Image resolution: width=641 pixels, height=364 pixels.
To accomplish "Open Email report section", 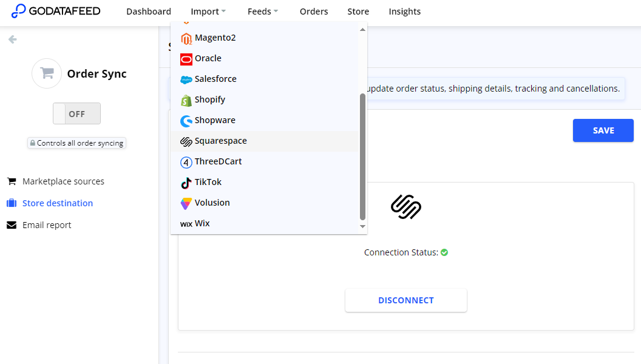I will (x=47, y=225).
